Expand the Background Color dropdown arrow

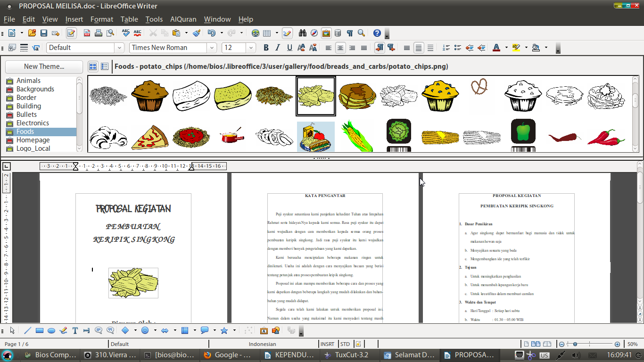546,48
